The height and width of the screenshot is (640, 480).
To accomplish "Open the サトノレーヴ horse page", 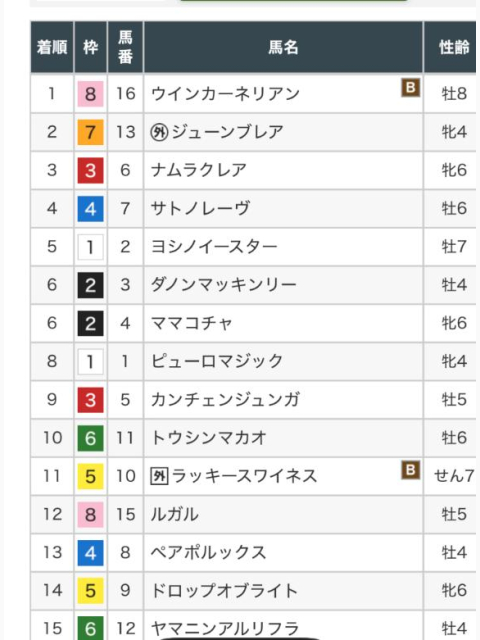I will coord(200,209).
